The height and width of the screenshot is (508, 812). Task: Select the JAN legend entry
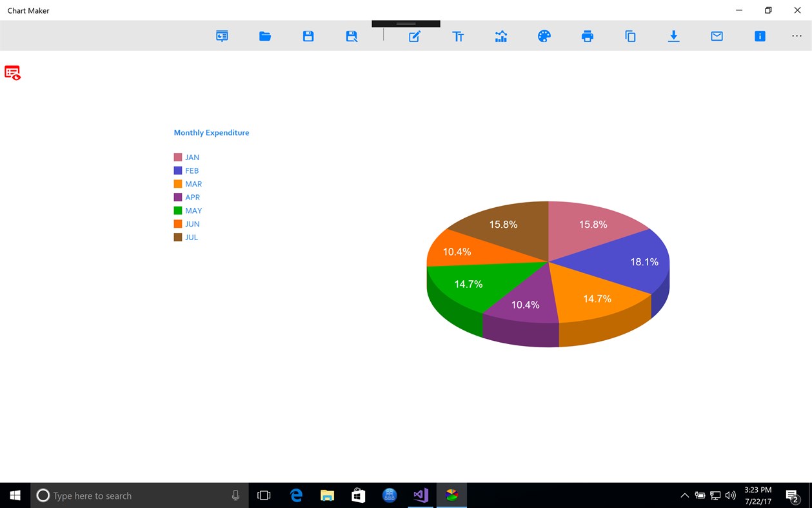(192, 157)
